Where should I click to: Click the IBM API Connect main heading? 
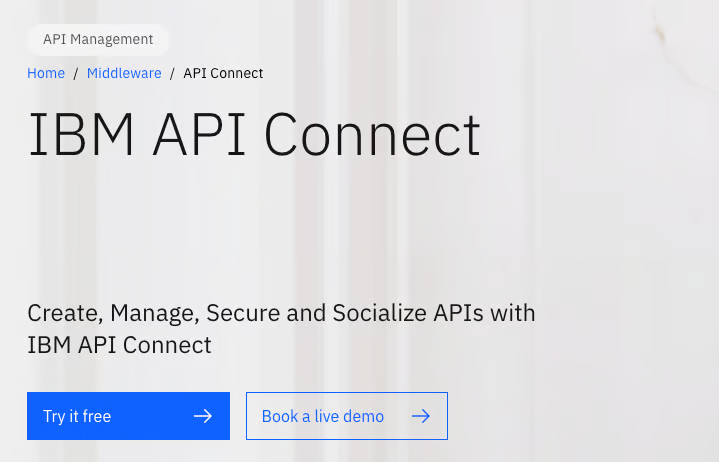[254, 135]
